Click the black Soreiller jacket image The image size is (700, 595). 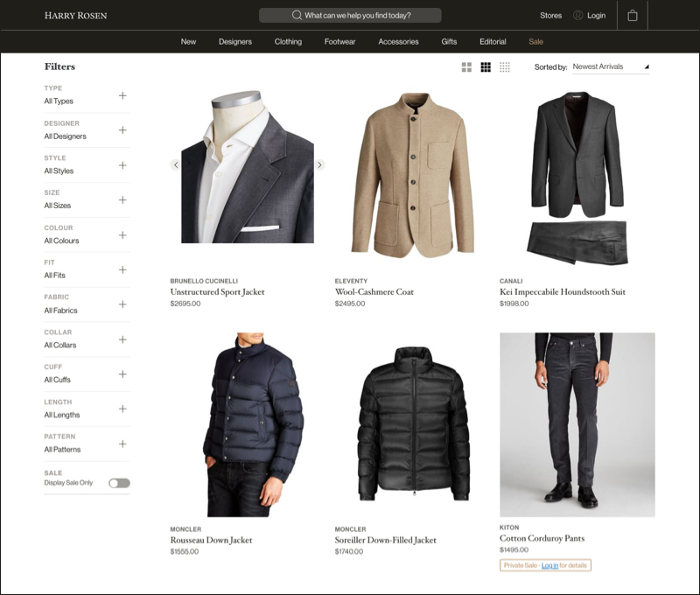tap(413, 423)
